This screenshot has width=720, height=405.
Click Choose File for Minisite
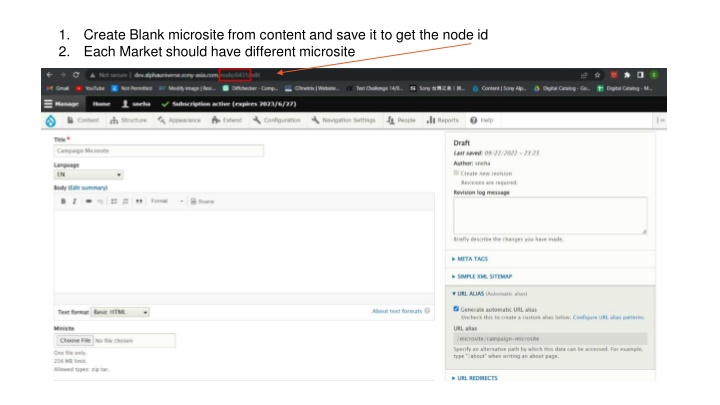75,341
